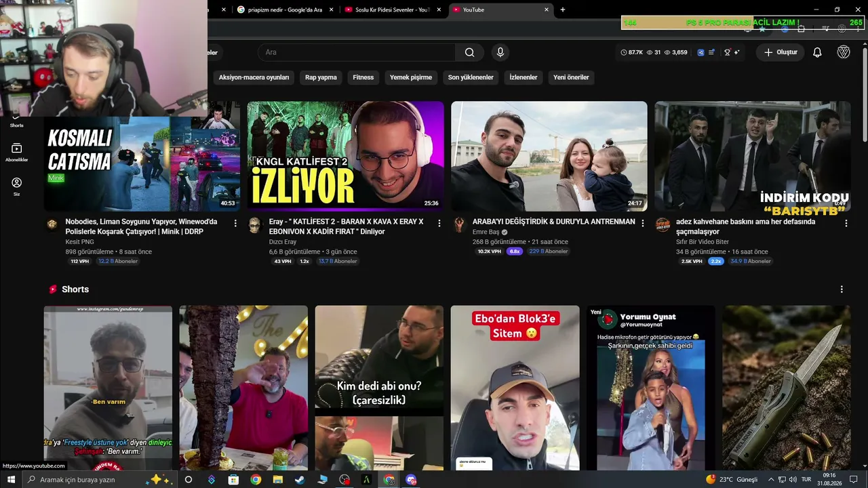Play the KNGL KATLİFEST 2 İZLİYOR thumbnail

345,157
